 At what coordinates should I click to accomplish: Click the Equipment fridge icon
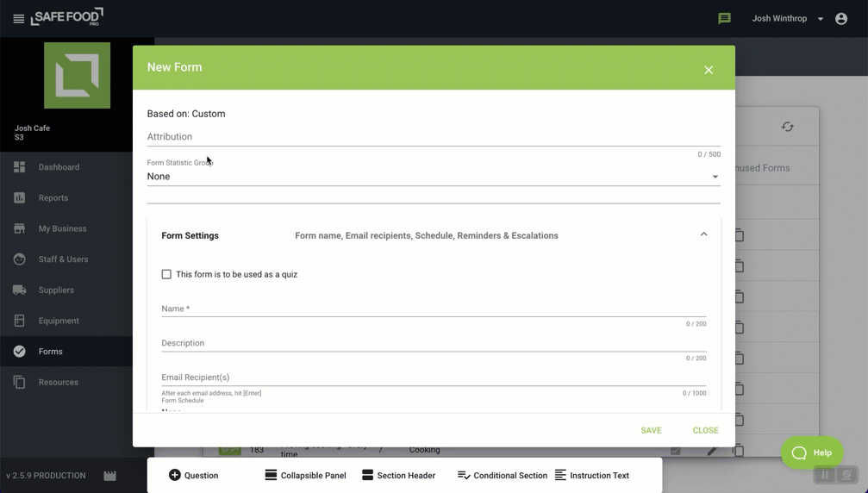click(19, 321)
